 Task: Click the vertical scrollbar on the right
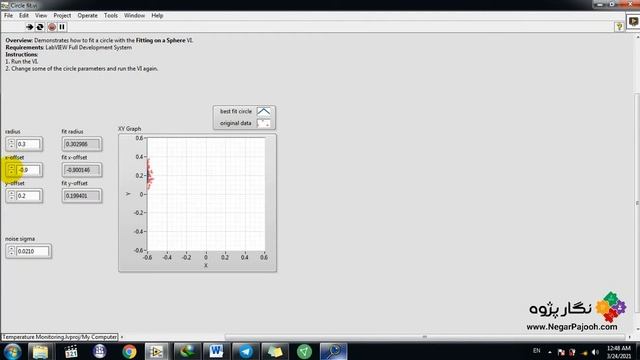pyautogui.click(x=637, y=203)
